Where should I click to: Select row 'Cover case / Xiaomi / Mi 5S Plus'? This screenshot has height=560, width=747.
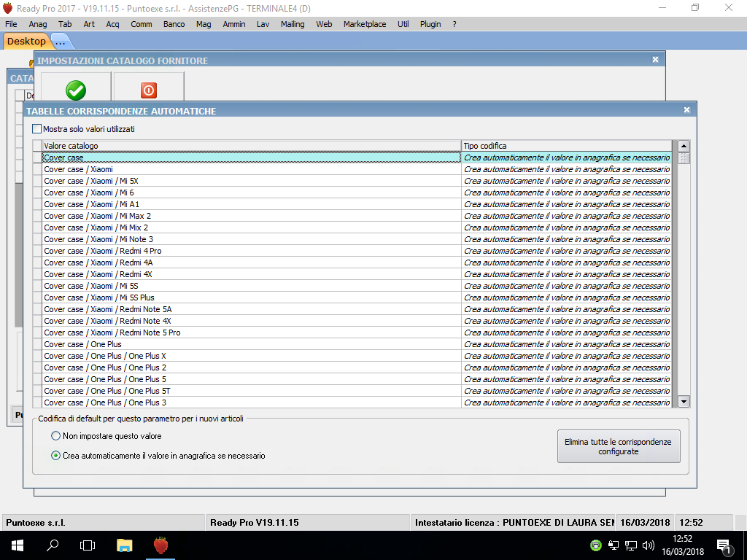252,297
